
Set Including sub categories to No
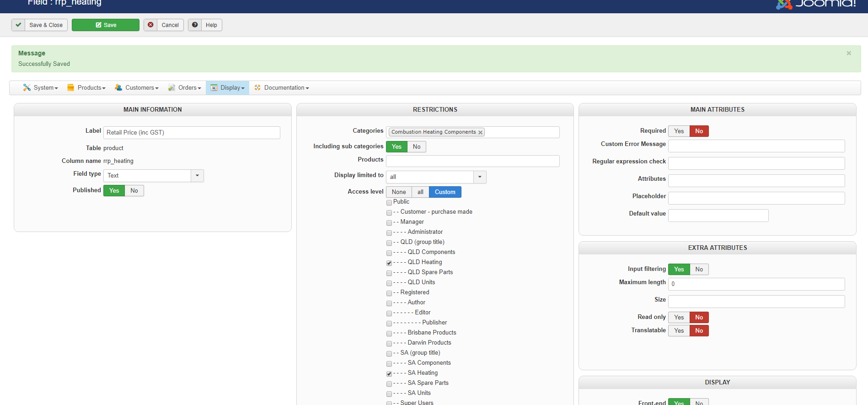point(417,147)
